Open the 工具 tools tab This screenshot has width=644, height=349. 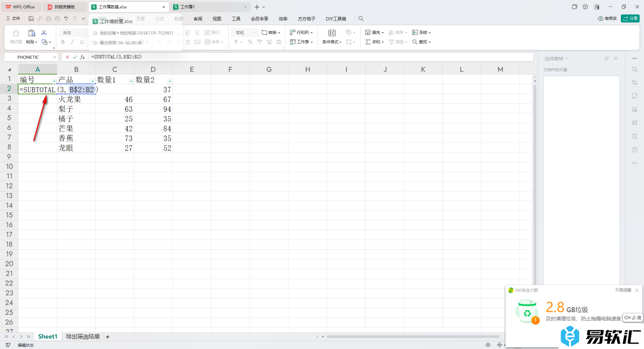point(236,19)
